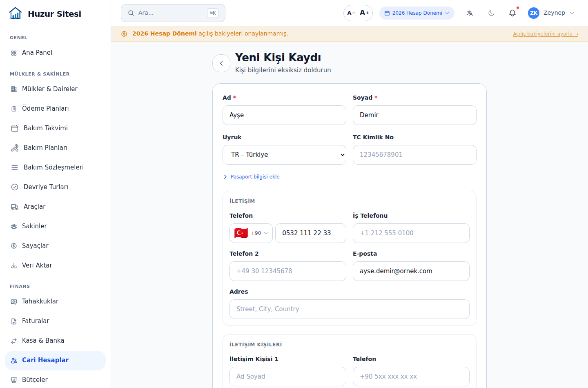The height and width of the screenshot is (388, 588).
Task: Open Cari Hesaplar menu item
Action: (55, 360)
